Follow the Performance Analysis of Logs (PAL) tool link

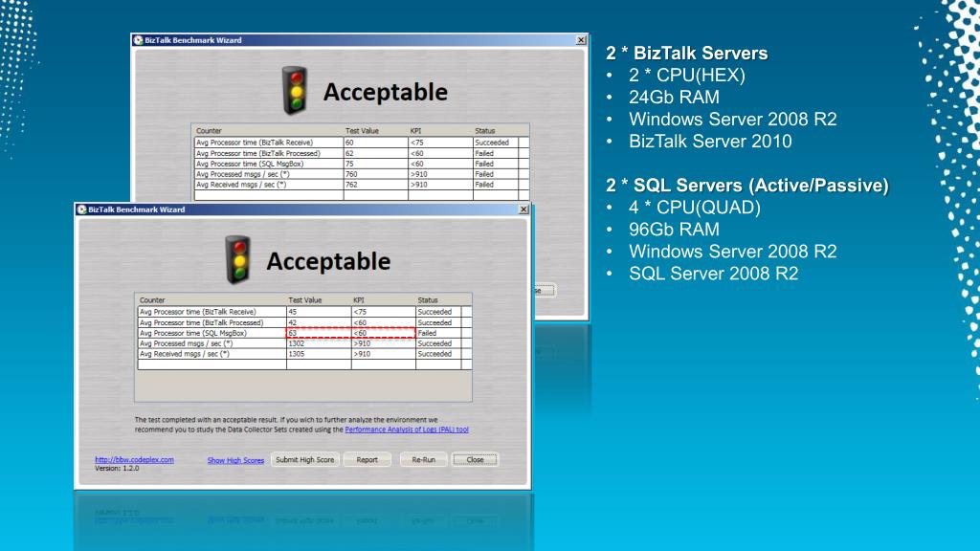pos(407,430)
